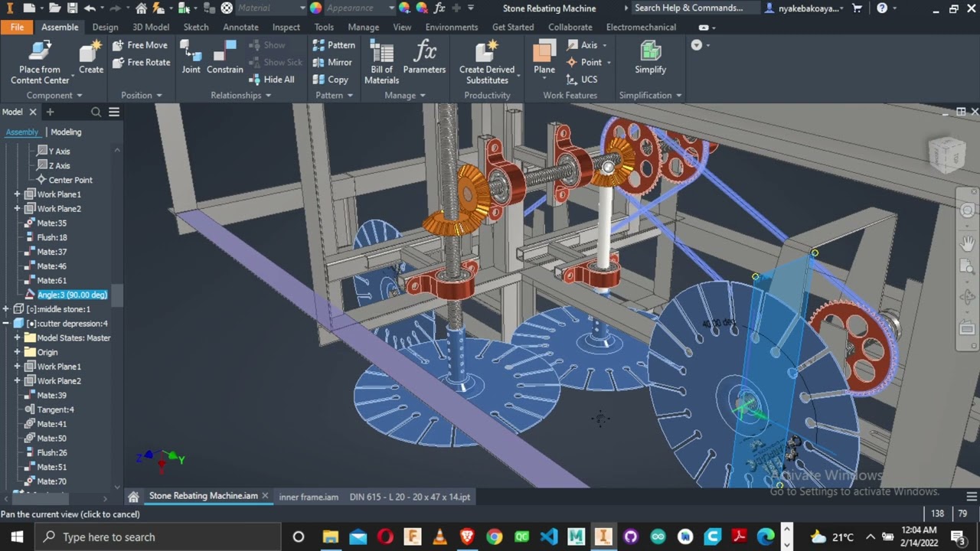Click the Create component icon

click(x=90, y=59)
